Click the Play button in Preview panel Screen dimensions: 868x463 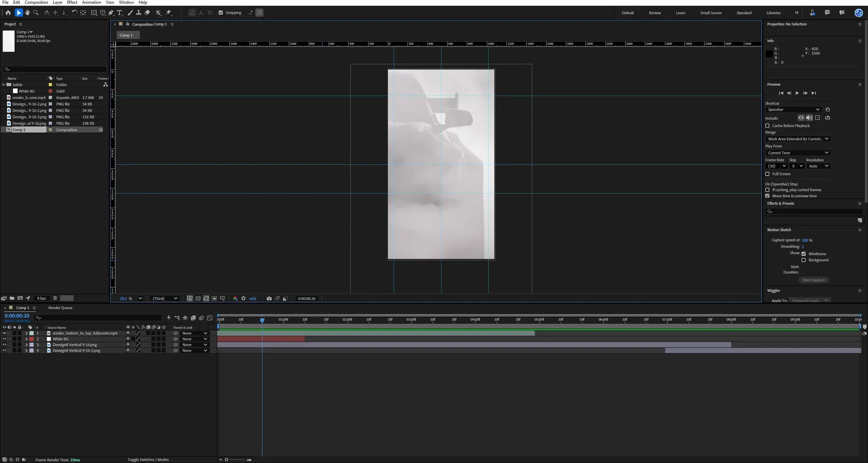pyautogui.click(x=797, y=93)
